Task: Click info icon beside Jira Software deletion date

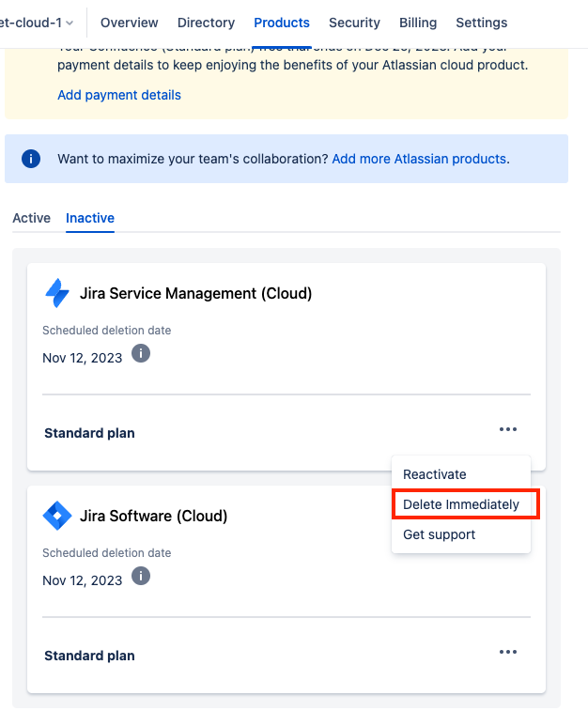Action: (x=141, y=576)
